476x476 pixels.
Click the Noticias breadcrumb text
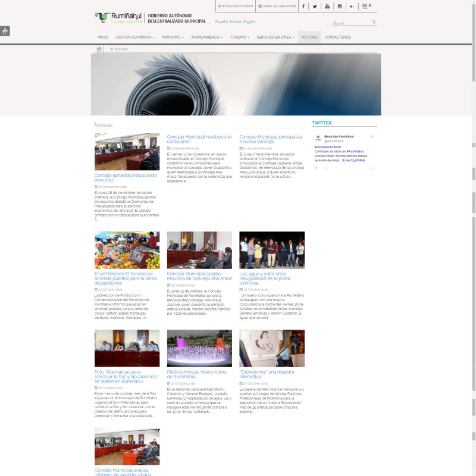coord(121,49)
